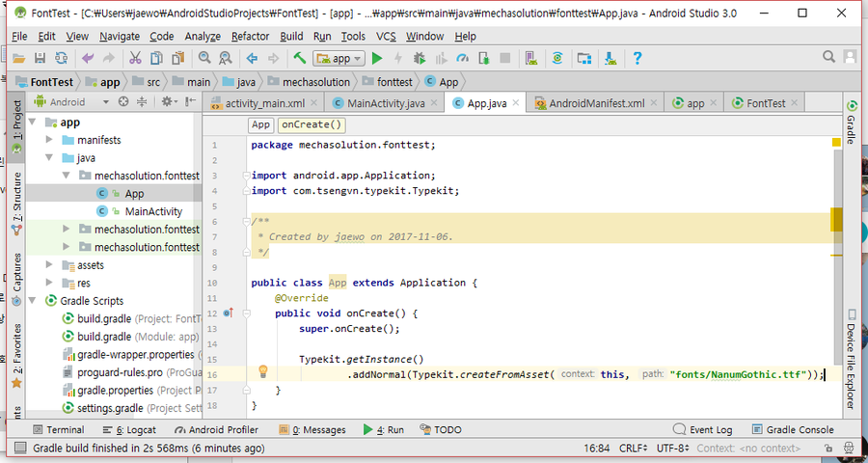Click the Replace icon in toolbar

[x=225, y=58]
